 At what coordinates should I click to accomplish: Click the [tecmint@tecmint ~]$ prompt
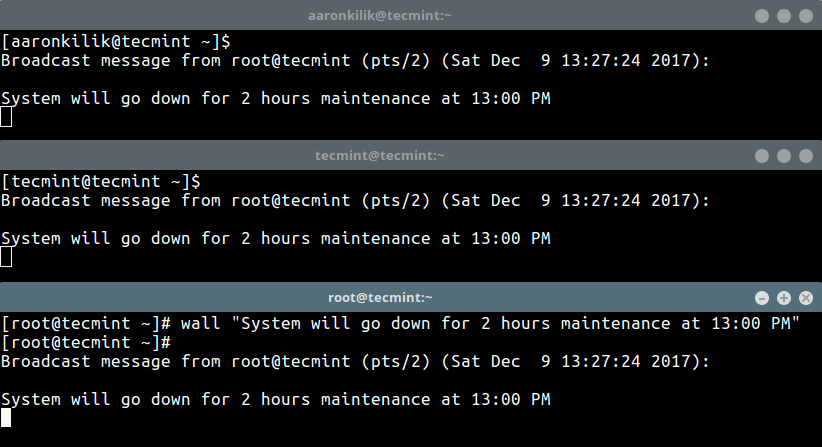point(101,182)
